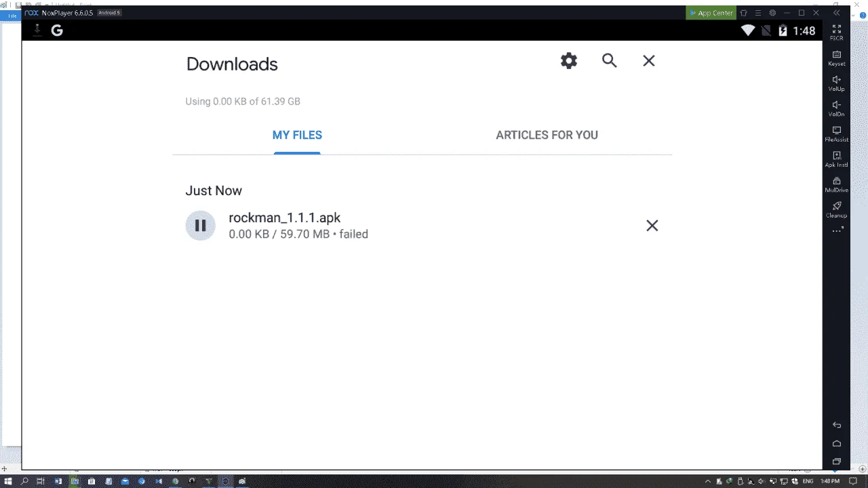Lower volume with VolDn
Screen dimensions: 868x488
pos(836,108)
